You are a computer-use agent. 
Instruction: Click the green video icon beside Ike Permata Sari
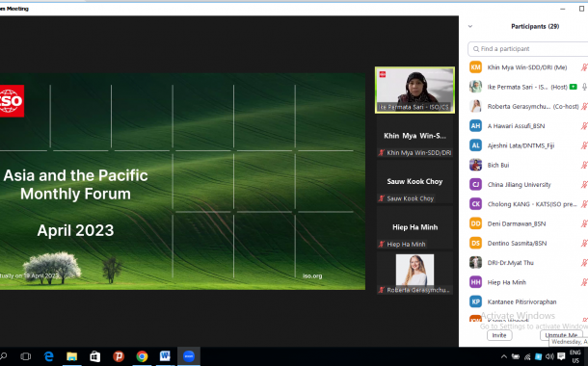coord(573,87)
